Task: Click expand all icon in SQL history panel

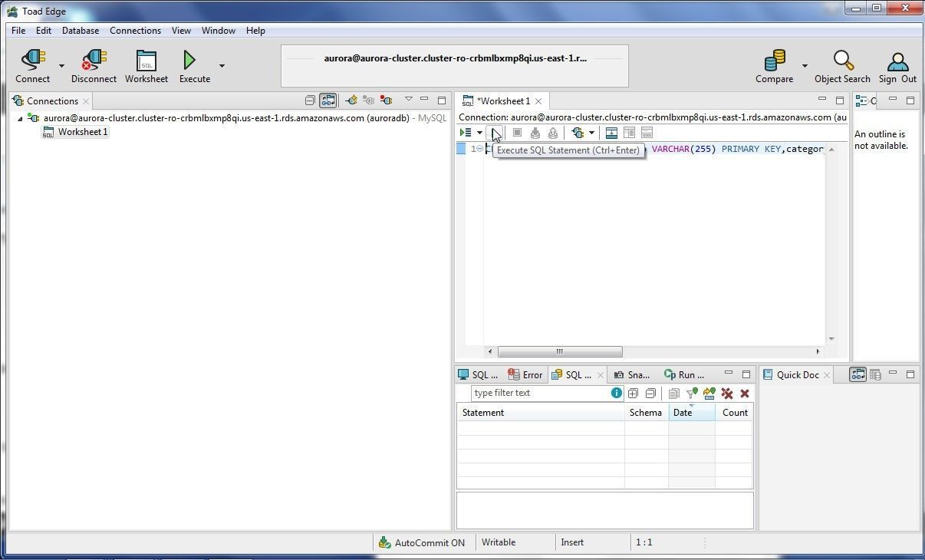Action: point(633,394)
